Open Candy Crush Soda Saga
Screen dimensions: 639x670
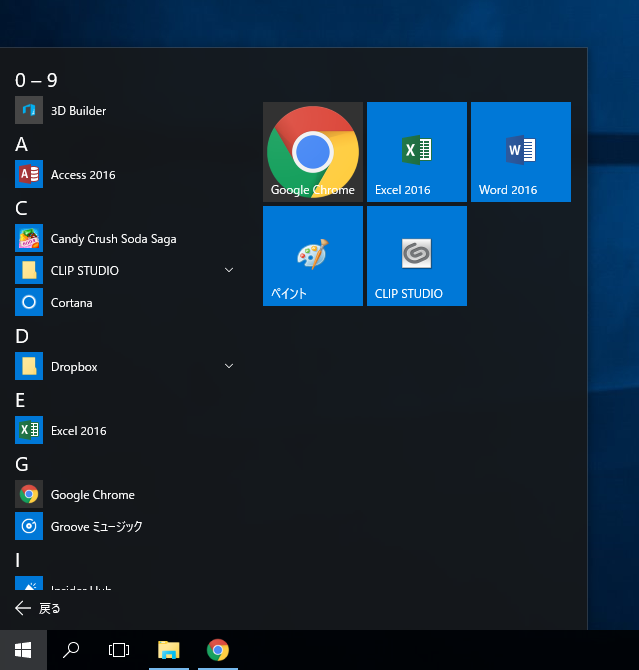point(113,239)
